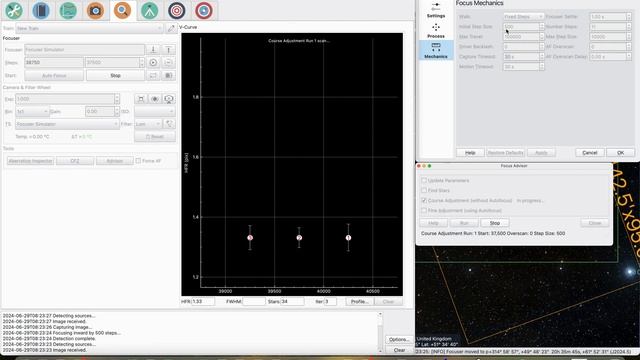Open the Mount tripod tab
The width and height of the screenshot is (640, 360).
[x=149, y=10]
